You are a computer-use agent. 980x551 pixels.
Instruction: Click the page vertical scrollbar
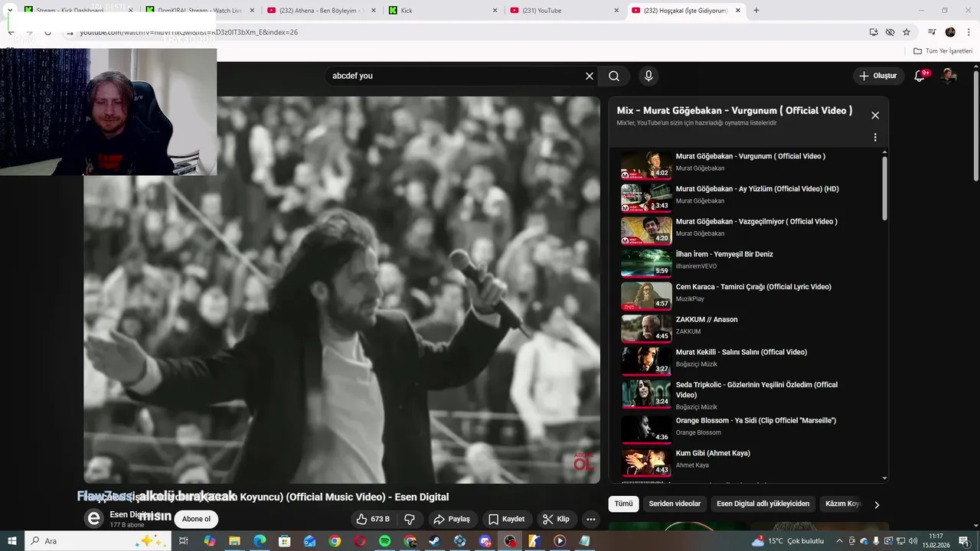(x=975, y=126)
